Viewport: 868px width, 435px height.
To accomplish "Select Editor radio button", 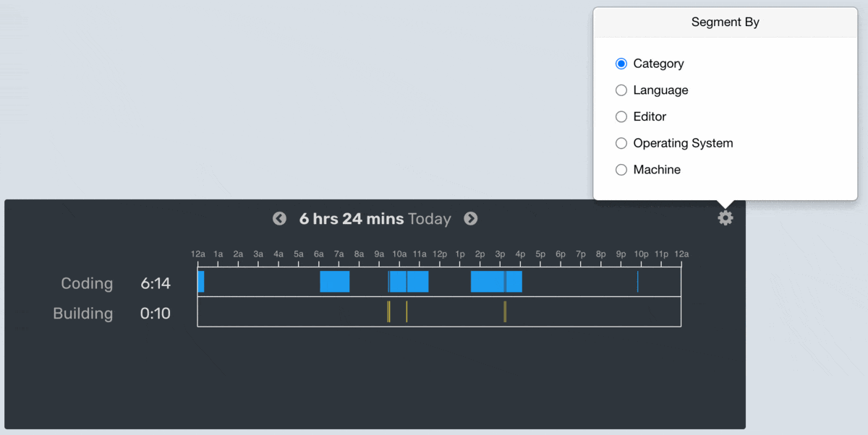I will [621, 116].
